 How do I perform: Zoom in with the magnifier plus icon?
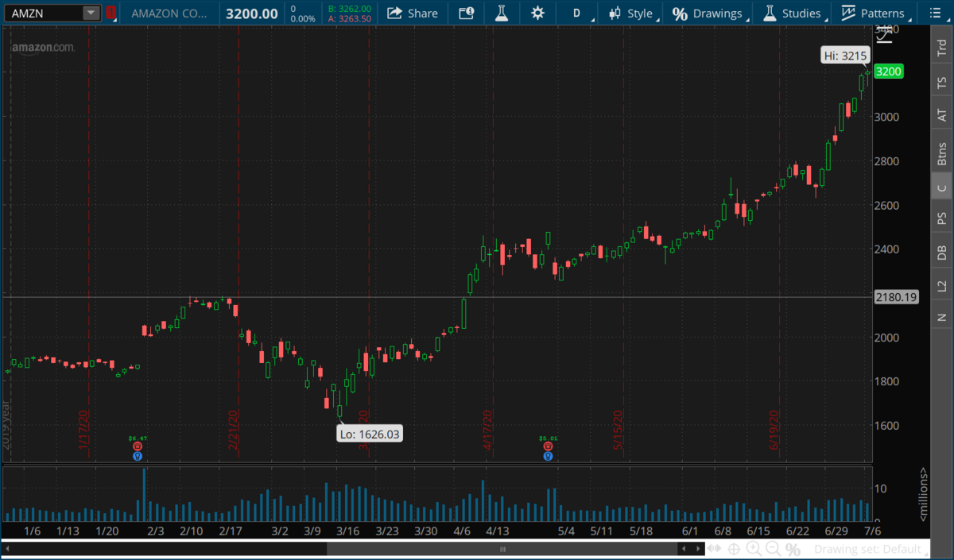(754, 549)
